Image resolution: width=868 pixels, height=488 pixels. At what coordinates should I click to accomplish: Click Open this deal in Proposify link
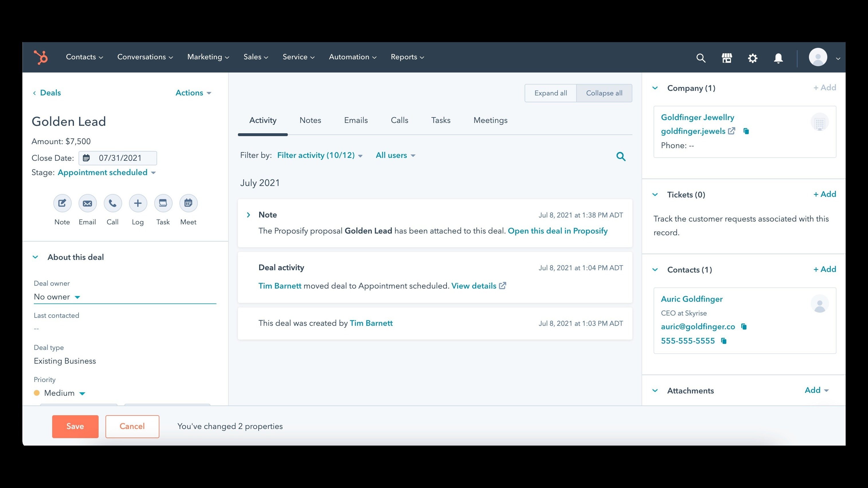[x=557, y=231]
